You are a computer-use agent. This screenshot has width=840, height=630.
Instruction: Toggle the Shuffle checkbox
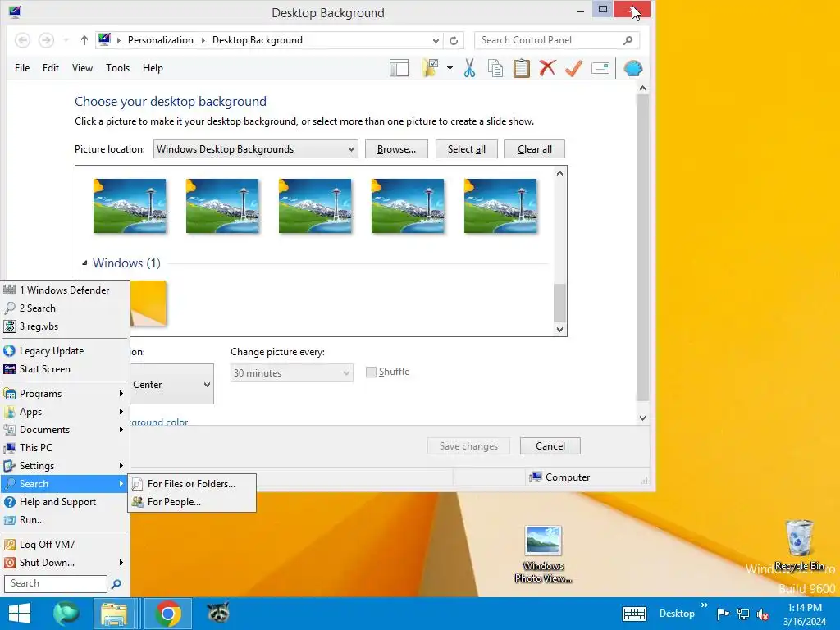tap(371, 372)
